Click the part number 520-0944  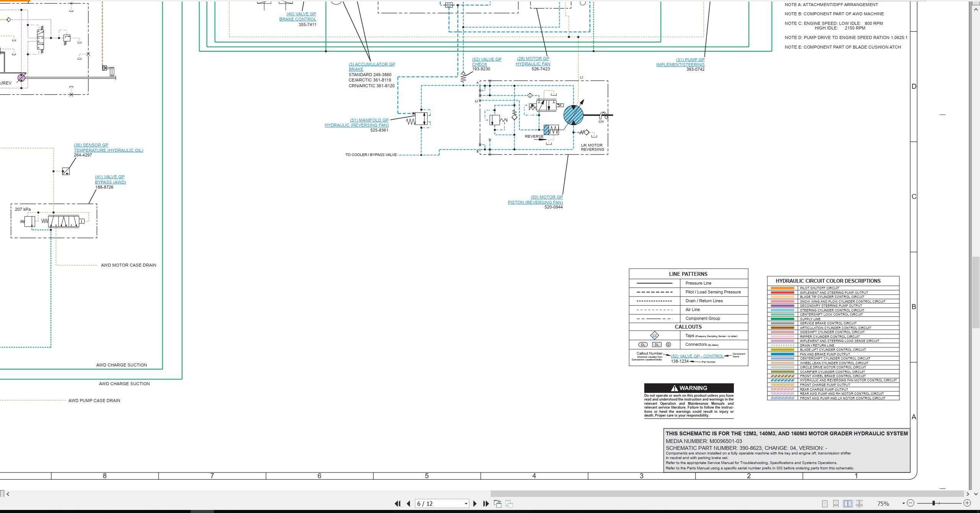(x=554, y=207)
